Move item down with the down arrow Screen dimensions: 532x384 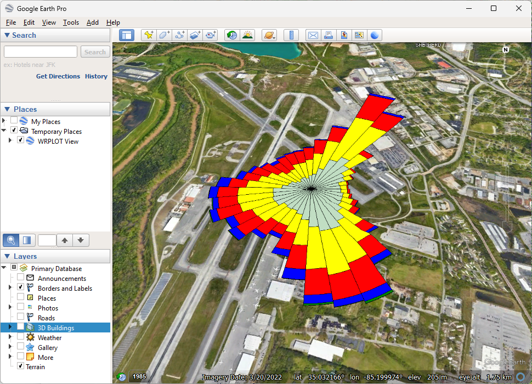pyautogui.click(x=80, y=240)
